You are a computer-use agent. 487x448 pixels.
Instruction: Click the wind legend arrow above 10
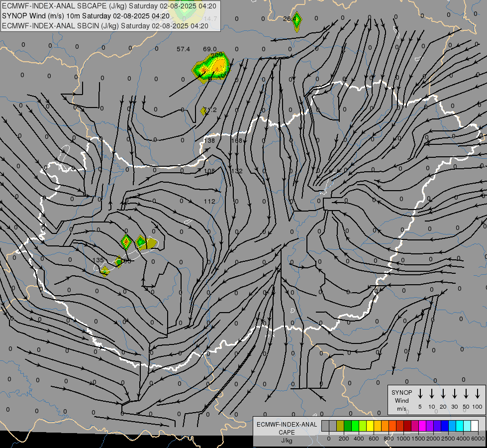click(x=431, y=393)
